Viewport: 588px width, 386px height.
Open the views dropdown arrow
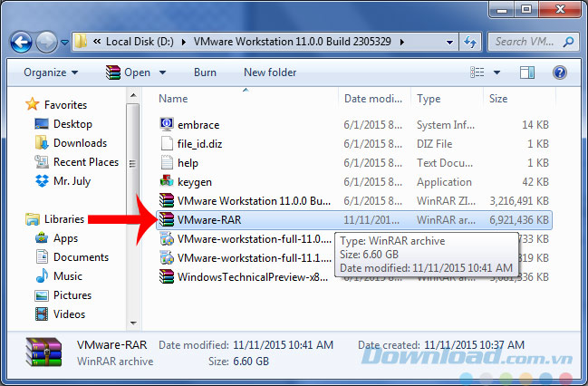496,72
